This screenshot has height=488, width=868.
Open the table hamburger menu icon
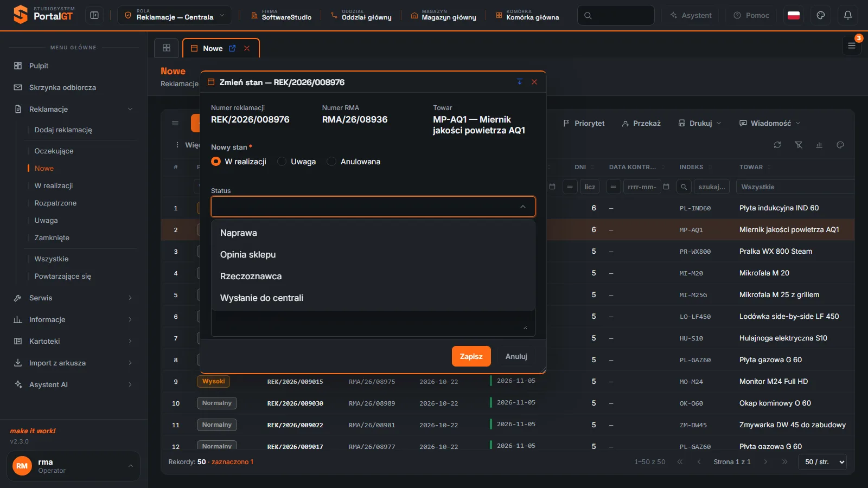pyautogui.click(x=175, y=123)
